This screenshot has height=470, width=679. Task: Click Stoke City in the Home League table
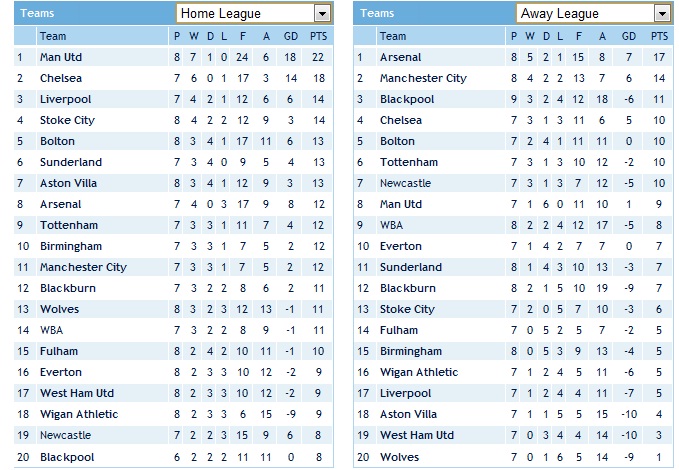point(68,120)
